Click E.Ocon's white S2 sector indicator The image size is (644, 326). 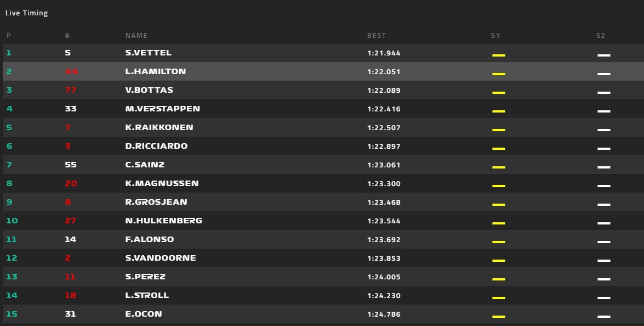603,317
